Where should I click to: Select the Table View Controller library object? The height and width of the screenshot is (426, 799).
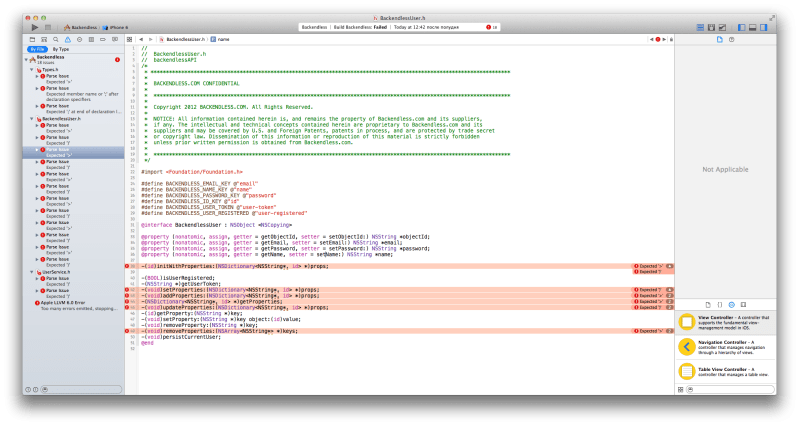coord(726,372)
